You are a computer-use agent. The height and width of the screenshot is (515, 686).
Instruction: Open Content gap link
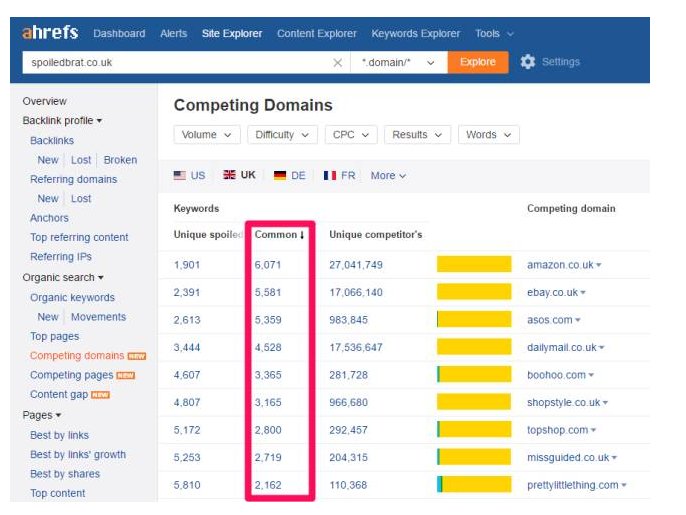(x=59, y=394)
